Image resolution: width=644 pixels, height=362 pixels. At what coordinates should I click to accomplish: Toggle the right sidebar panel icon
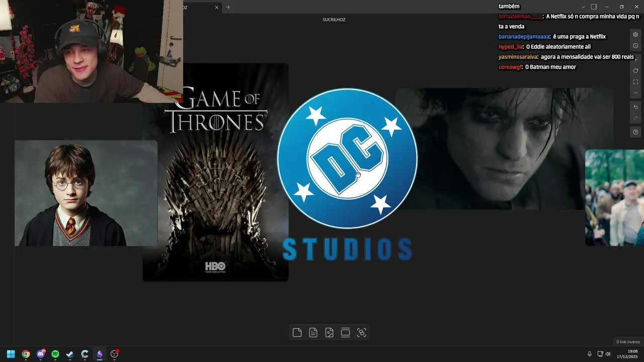(594, 7)
